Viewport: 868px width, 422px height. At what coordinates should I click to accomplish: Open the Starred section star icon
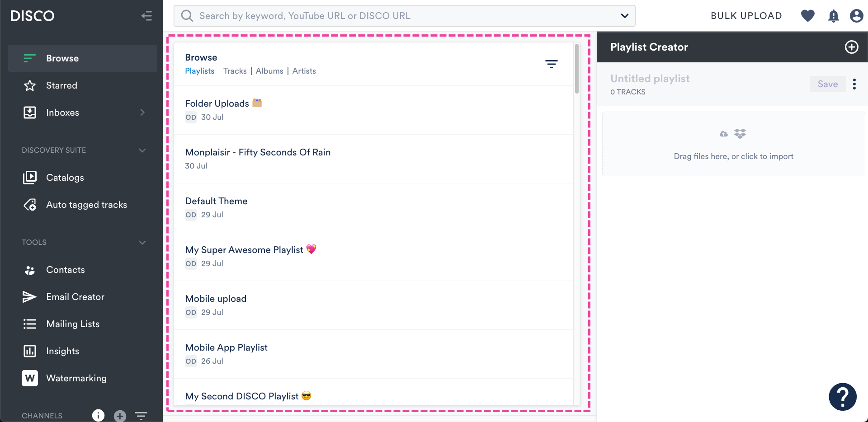(30, 85)
